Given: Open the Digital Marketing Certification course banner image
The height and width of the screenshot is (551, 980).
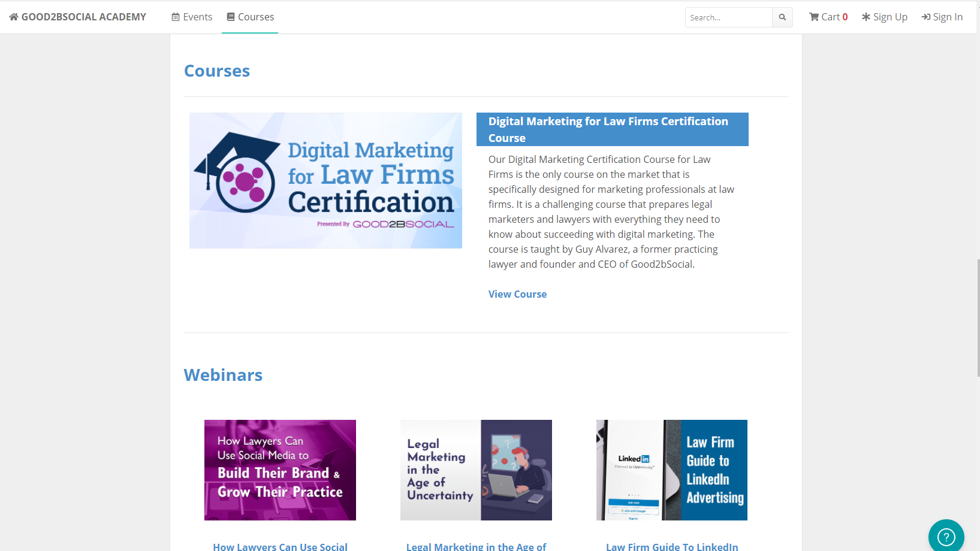Looking at the screenshot, I should 325,180.
